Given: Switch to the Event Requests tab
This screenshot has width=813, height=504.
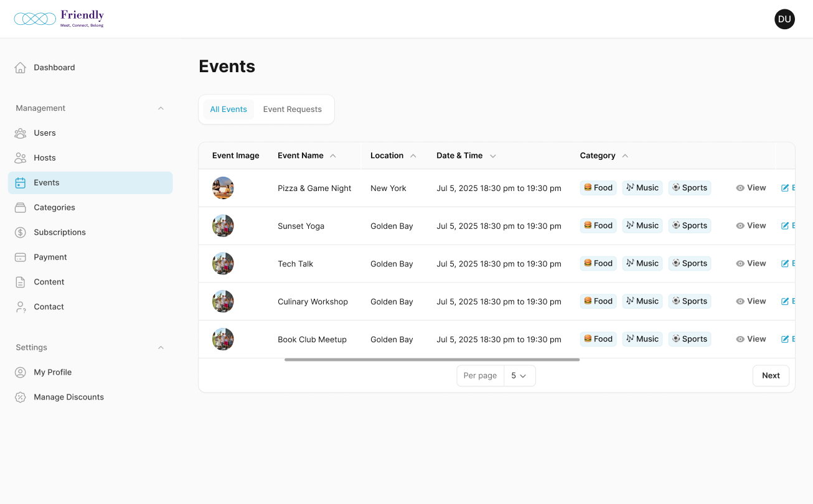Looking at the screenshot, I should pos(292,110).
